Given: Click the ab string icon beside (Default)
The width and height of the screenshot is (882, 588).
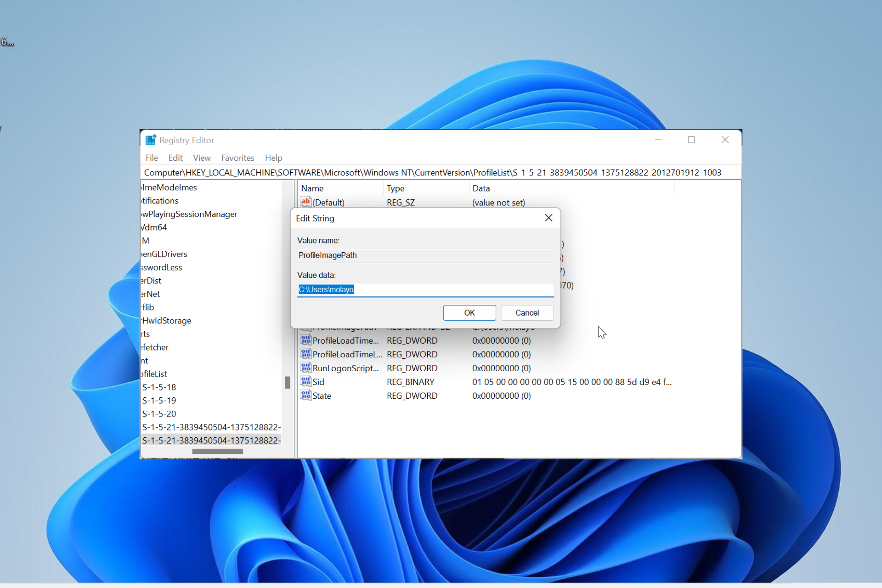Looking at the screenshot, I should tap(306, 202).
